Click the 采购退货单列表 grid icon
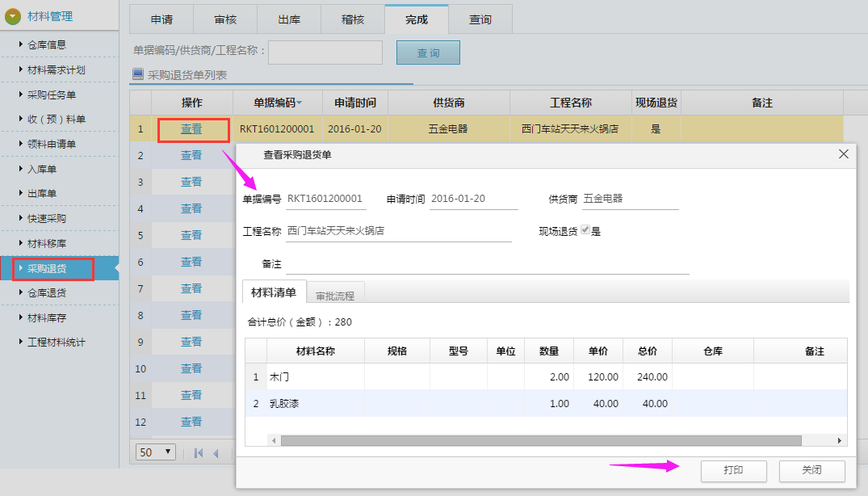 [137, 75]
